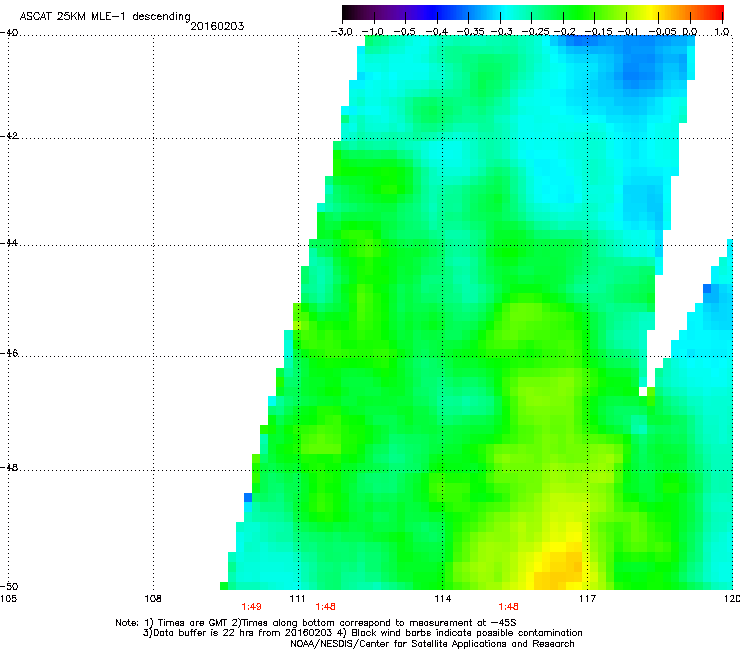Click the -0.15 color scale label
This screenshot has width=740, height=650.
tap(598, 32)
